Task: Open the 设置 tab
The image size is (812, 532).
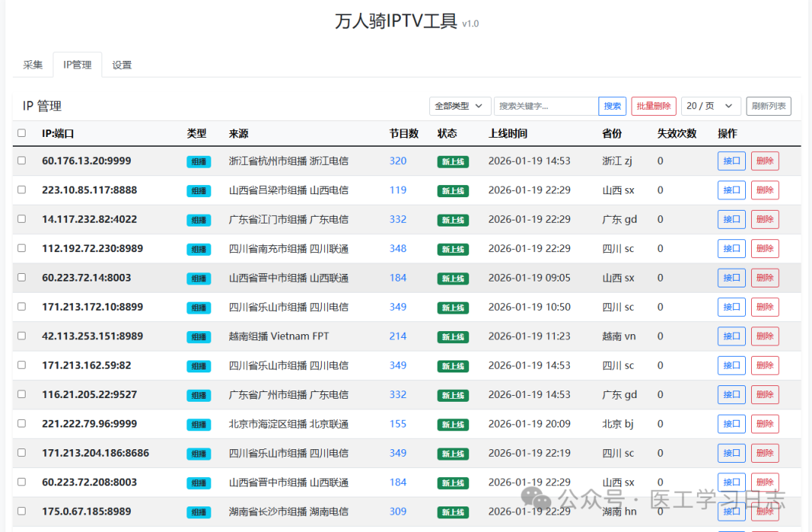Action: coord(121,65)
